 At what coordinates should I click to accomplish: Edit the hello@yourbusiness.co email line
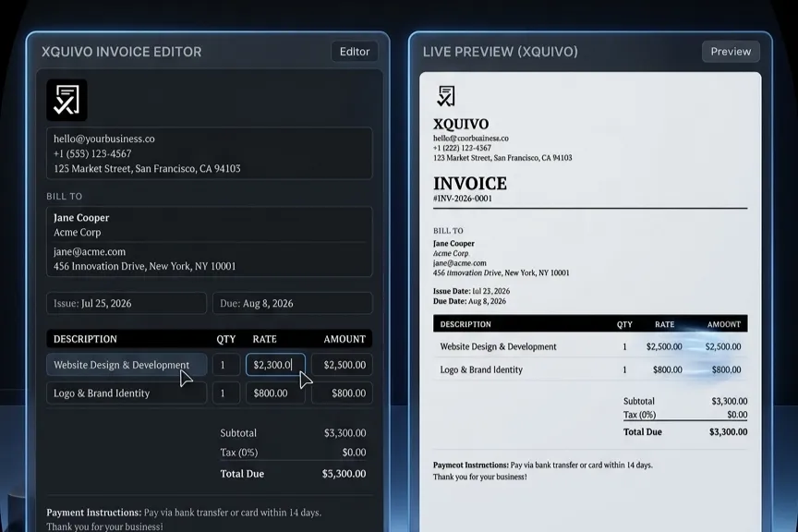pyautogui.click(x=104, y=139)
